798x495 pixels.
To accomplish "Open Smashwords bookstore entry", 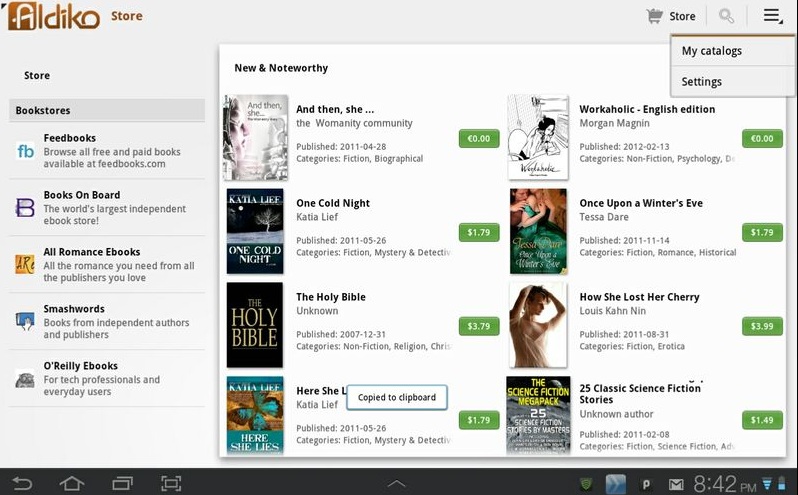I will [x=107, y=322].
